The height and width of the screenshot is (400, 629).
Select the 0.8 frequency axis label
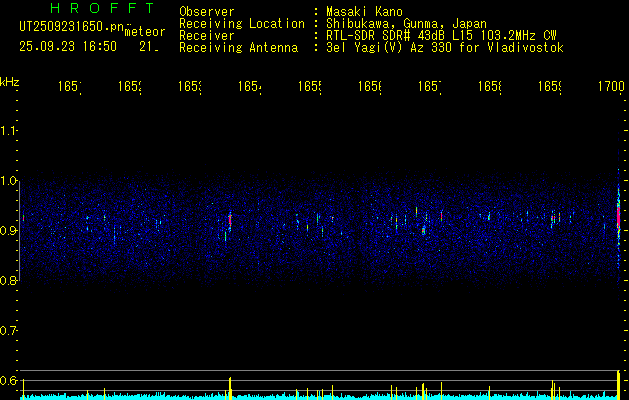[8, 281]
